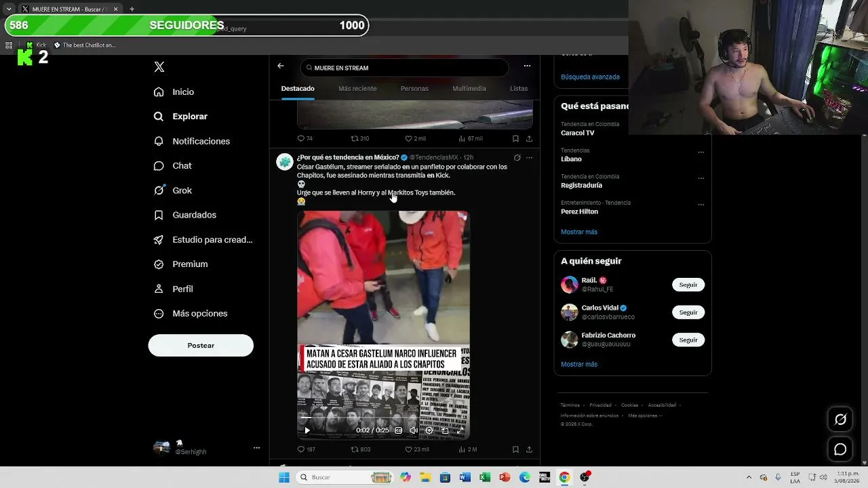
Task: Open Guardados bookmarks in the sidebar
Action: (185, 215)
